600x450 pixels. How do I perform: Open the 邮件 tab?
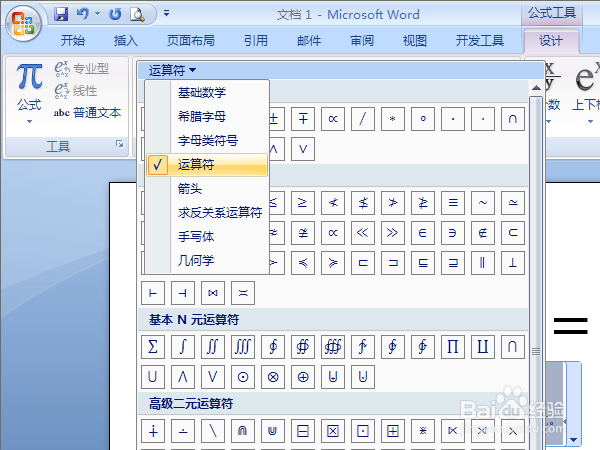pyautogui.click(x=309, y=40)
